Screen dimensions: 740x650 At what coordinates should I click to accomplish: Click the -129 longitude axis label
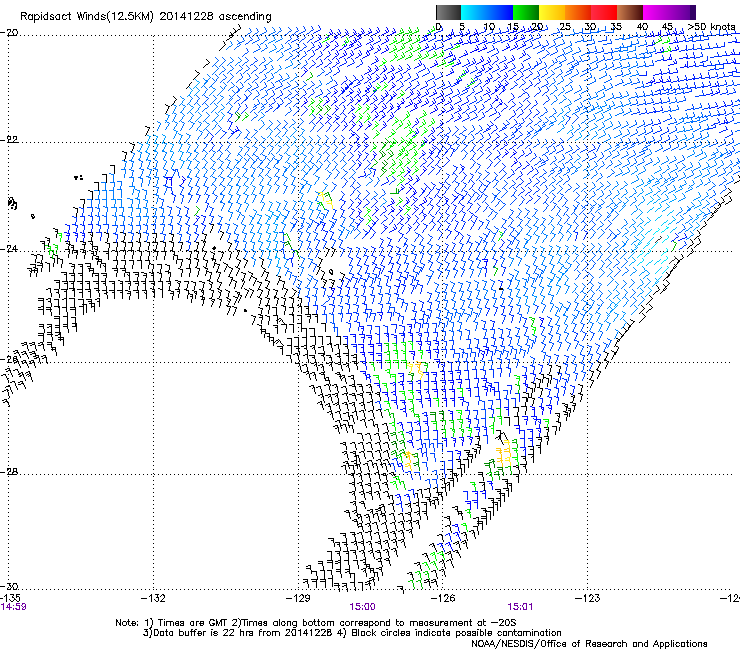coord(298,598)
